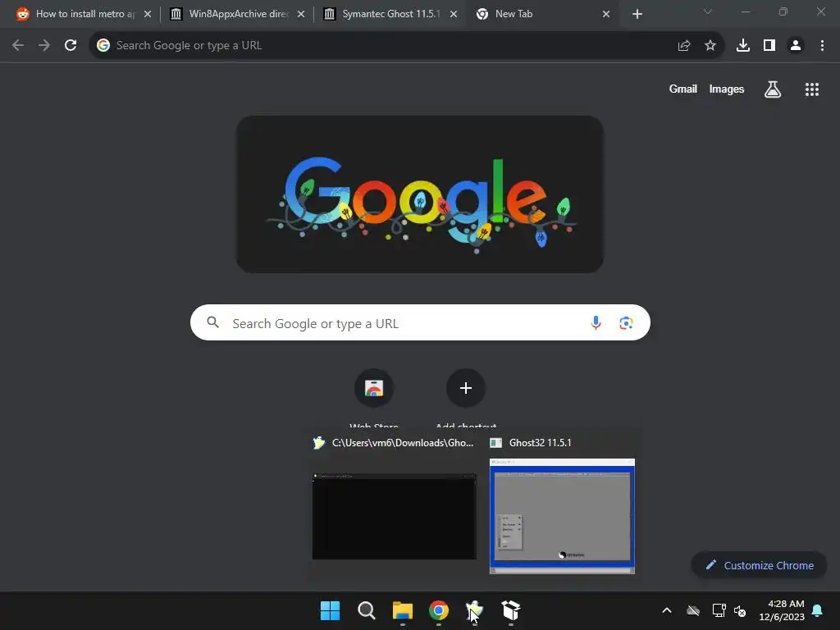Viewport: 840px width, 630px height.
Task: Open the Windows Start menu
Action: pos(330,610)
